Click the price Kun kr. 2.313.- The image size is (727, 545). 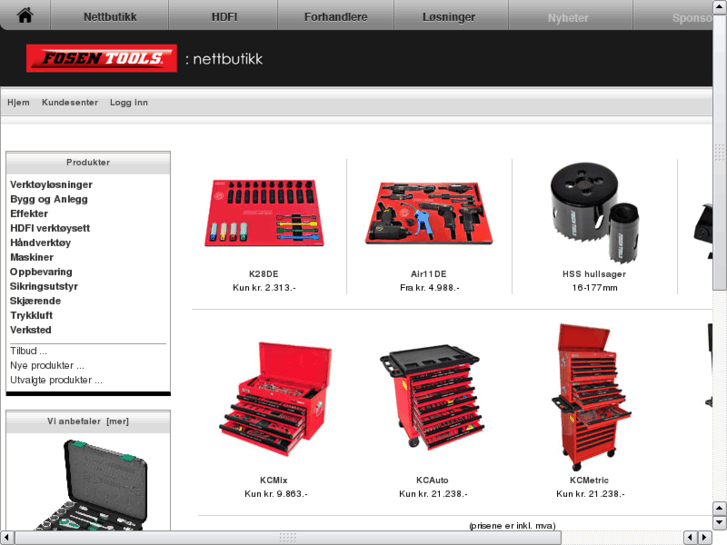(x=264, y=288)
